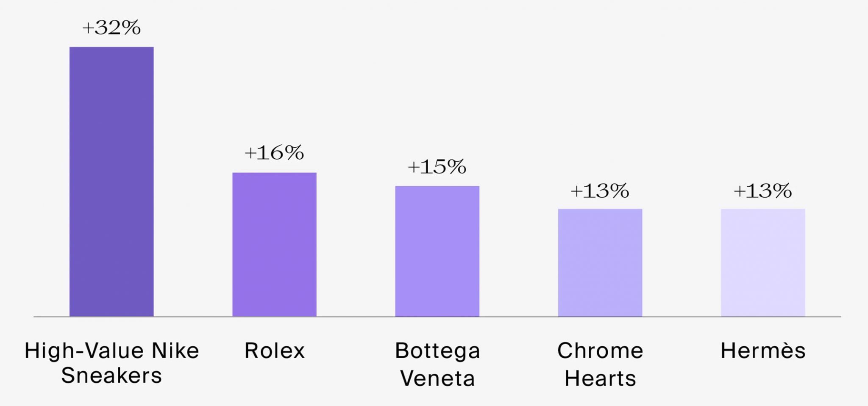Click the +15% data label
The width and height of the screenshot is (868, 406).
(x=437, y=167)
